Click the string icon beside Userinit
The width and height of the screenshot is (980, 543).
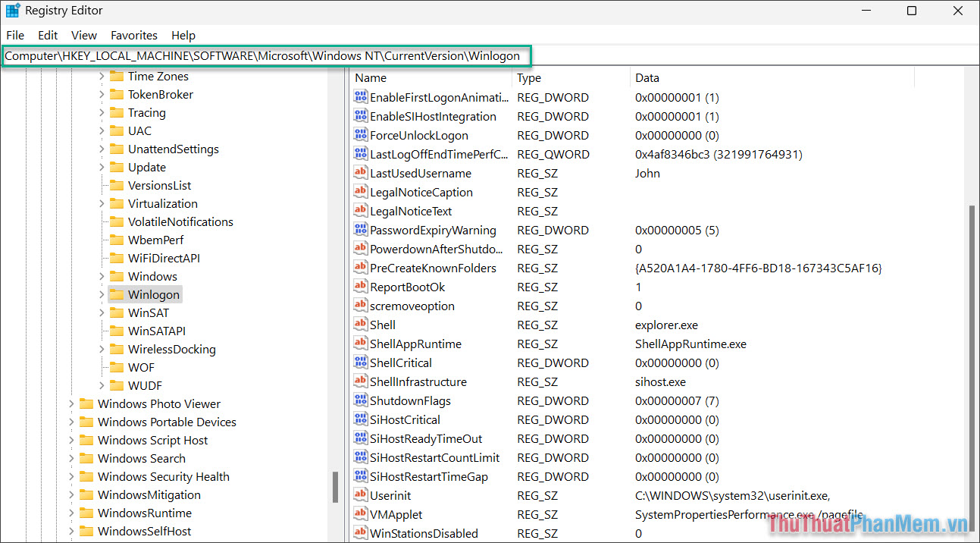point(361,495)
